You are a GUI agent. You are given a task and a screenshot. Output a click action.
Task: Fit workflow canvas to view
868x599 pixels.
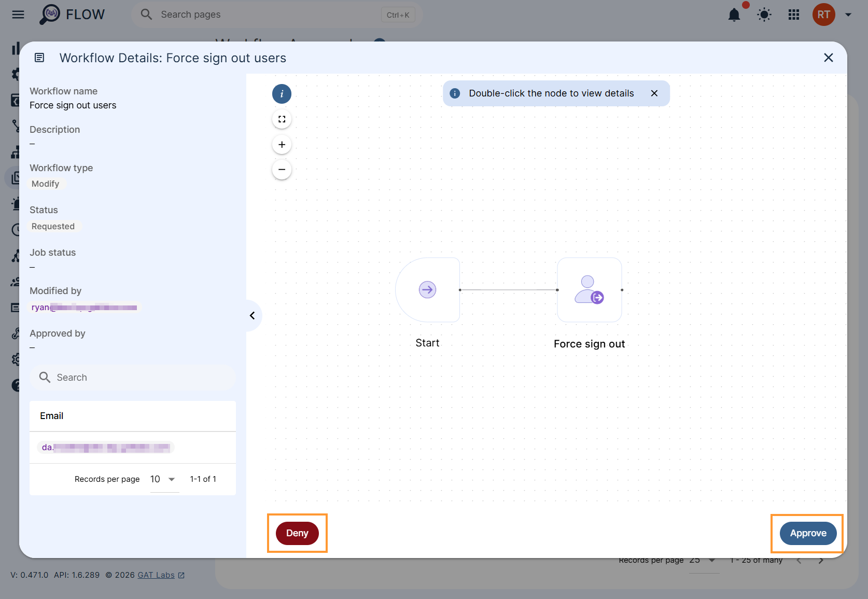coord(282,119)
